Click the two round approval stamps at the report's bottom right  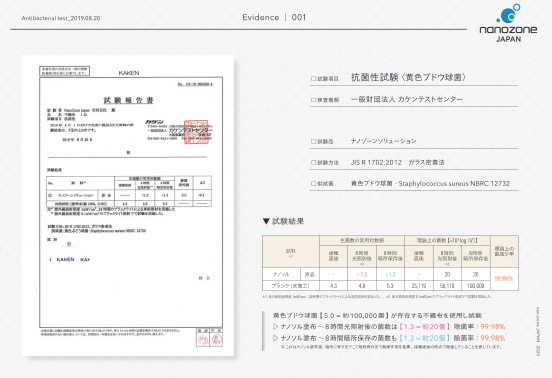(x=209, y=340)
